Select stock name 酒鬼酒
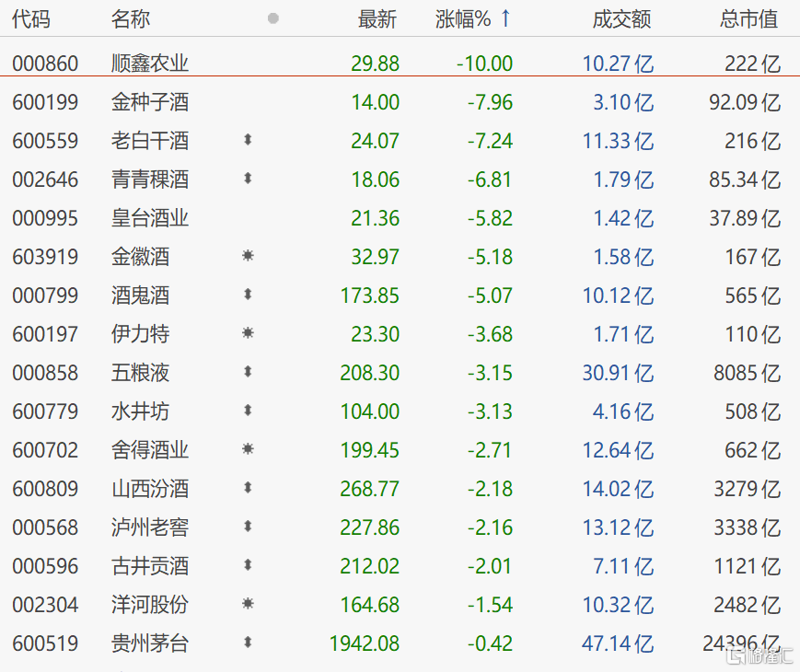800x672 pixels. pyautogui.click(x=140, y=295)
